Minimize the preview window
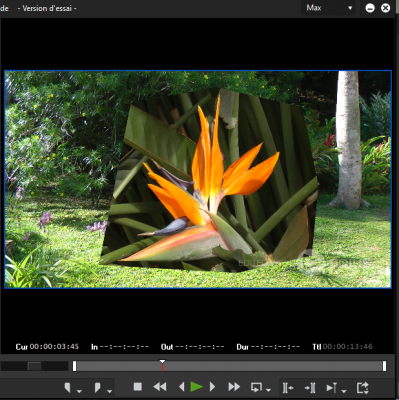399x400 pixels. point(370,8)
